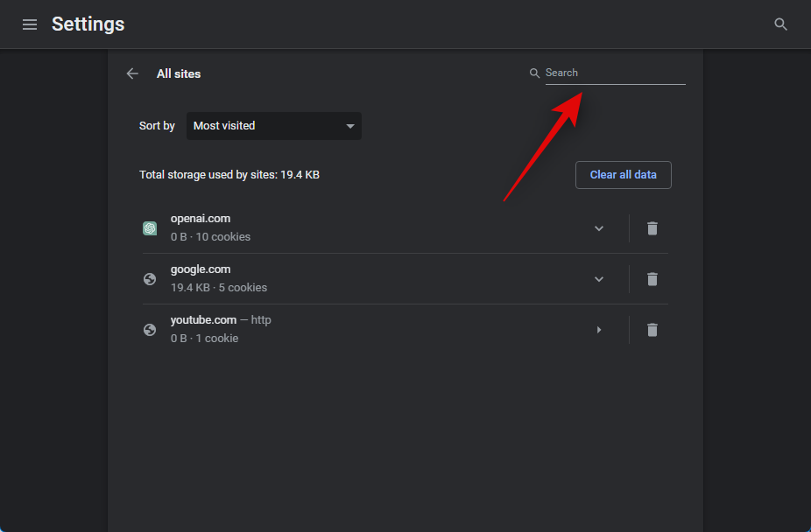
Task: Open youtube.com details via right arrow
Action: [x=599, y=330]
